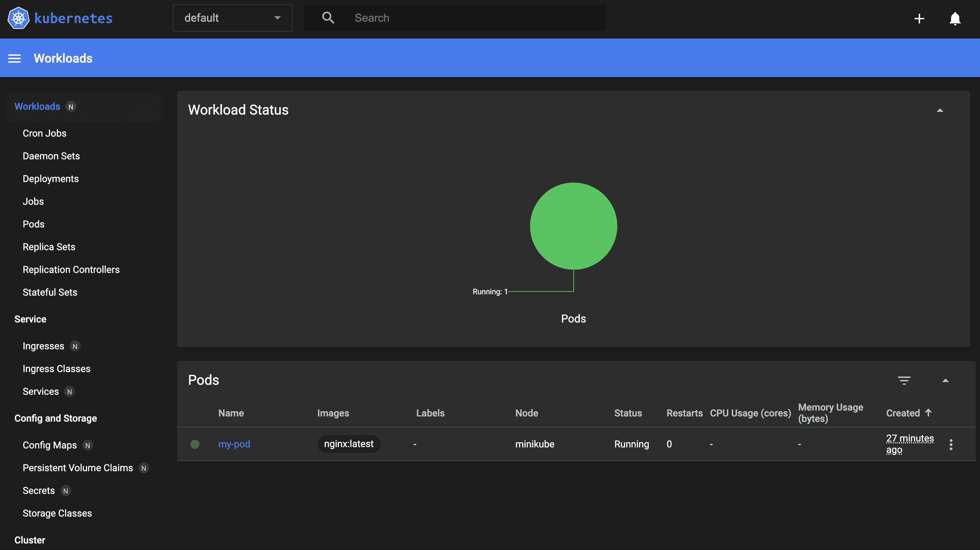This screenshot has height=550, width=980.
Task: Click the '27 minutes ago' timestamp
Action: (910, 444)
